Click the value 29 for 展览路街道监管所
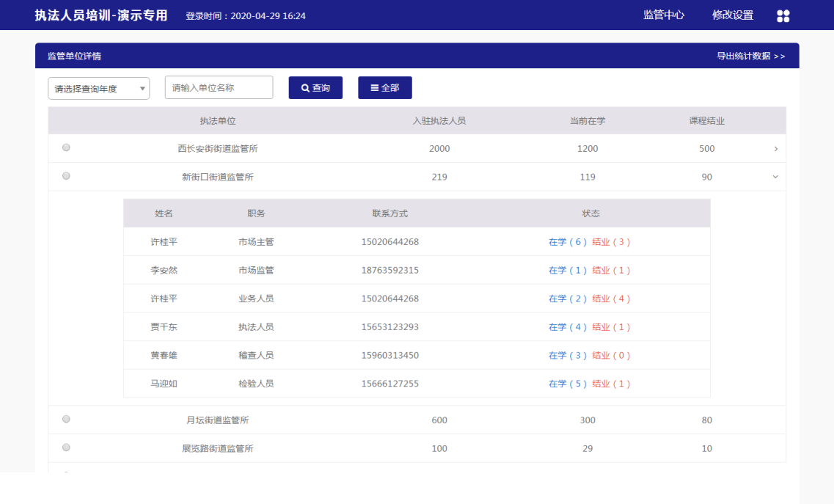This screenshot has width=834, height=504. (x=588, y=448)
